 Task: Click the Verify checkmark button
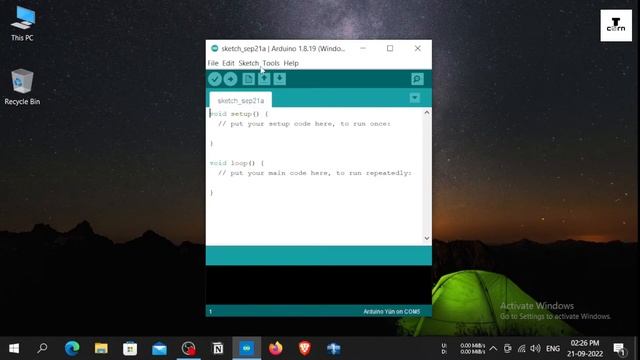[215, 79]
